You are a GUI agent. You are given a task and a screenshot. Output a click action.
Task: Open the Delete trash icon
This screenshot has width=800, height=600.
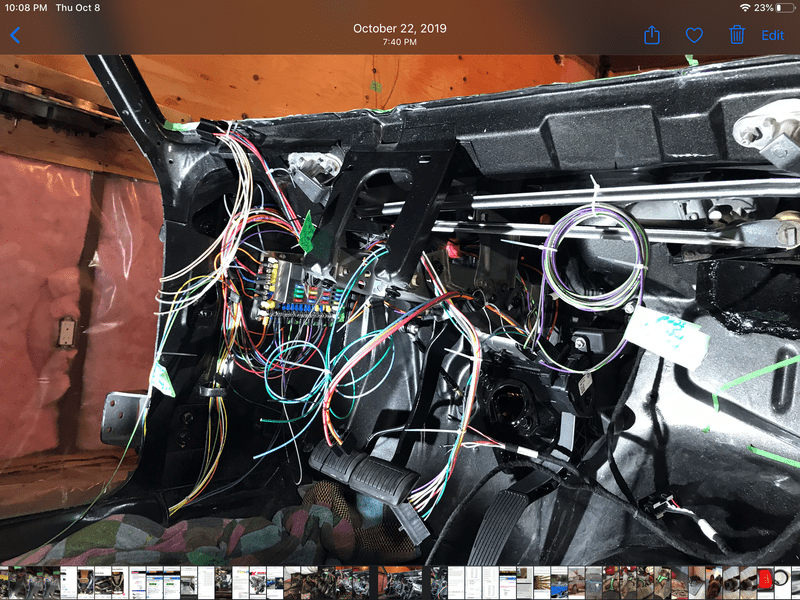(x=737, y=35)
